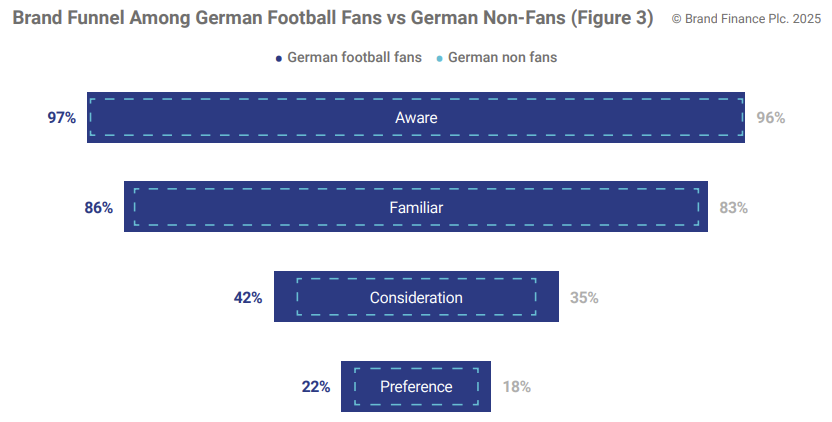This screenshot has width=832, height=422.
Task: Click the teal German non fans legend dot
Action: [x=440, y=58]
